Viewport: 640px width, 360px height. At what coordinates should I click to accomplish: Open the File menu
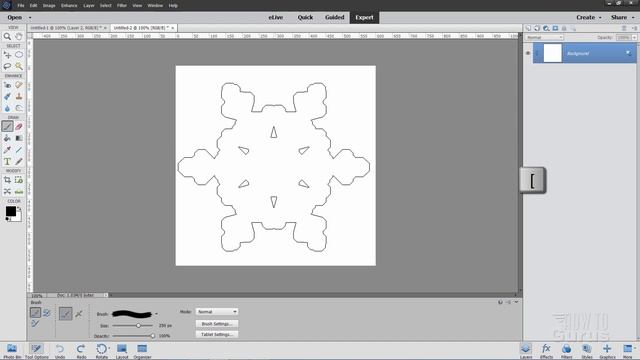[21, 6]
